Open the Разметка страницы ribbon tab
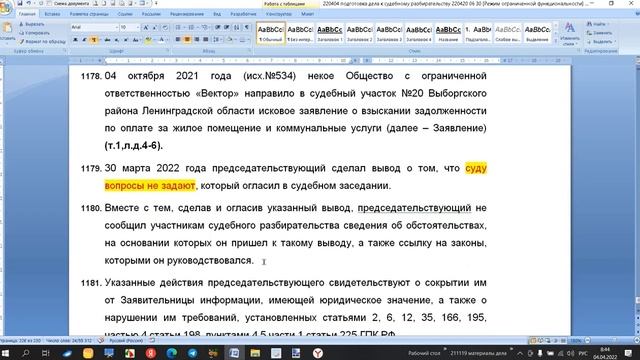This screenshot has height=360, width=640. tap(89, 14)
